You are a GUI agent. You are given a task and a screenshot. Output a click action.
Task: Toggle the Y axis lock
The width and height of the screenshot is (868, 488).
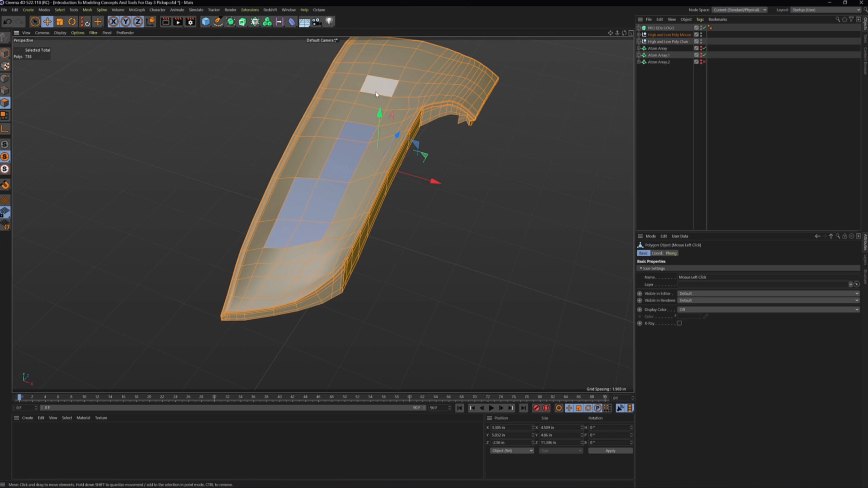126,22
